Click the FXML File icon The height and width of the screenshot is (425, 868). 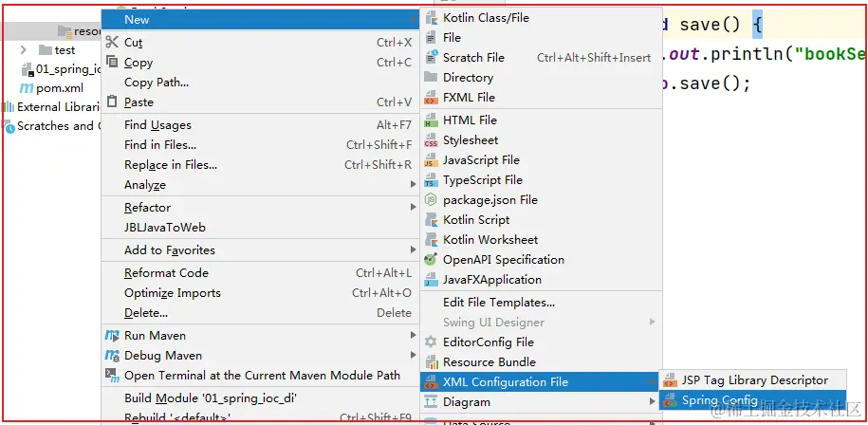[432, 98]
